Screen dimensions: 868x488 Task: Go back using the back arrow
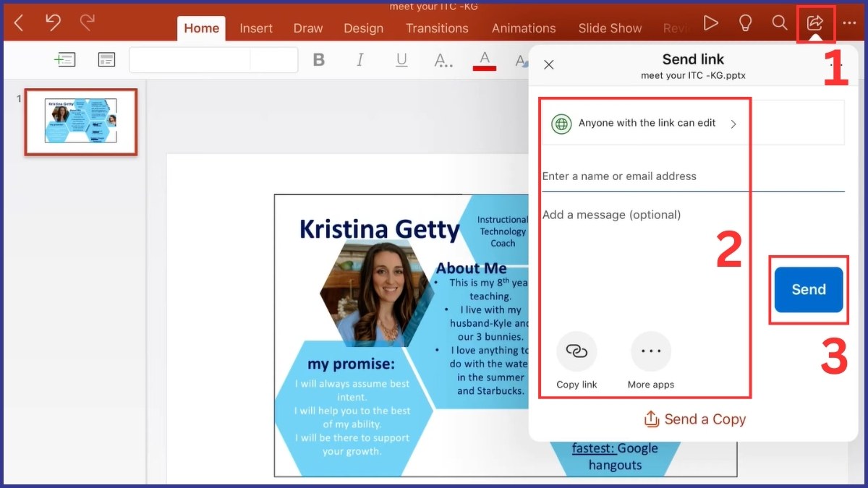19,23
